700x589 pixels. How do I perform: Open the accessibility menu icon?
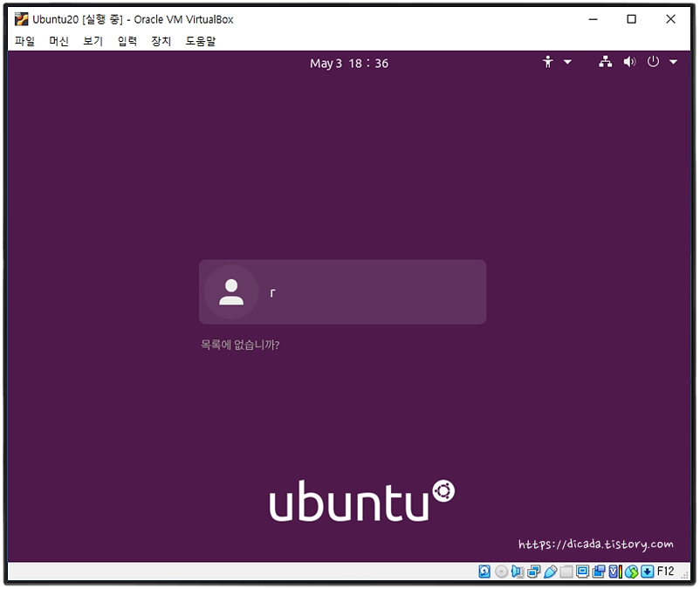[548, 62]
